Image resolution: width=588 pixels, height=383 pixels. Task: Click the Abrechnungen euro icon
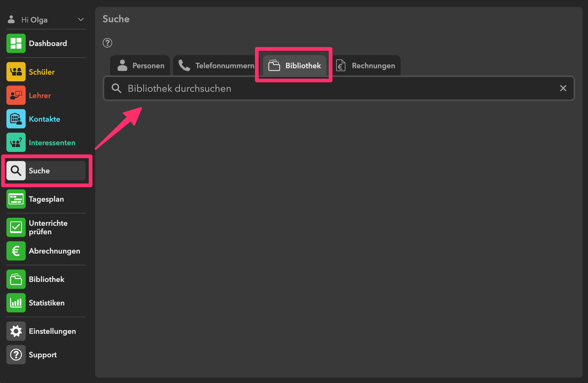pos(16,251)
